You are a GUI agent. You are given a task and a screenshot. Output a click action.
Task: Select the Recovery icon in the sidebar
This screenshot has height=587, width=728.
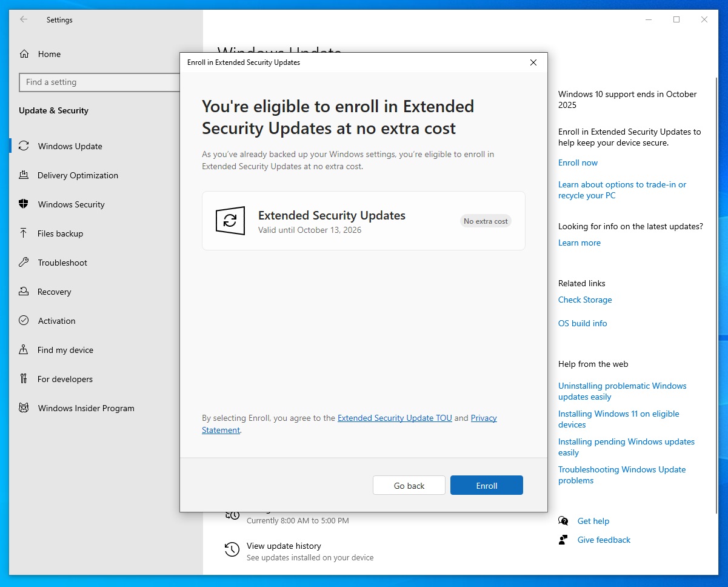(x=24, y=292)
